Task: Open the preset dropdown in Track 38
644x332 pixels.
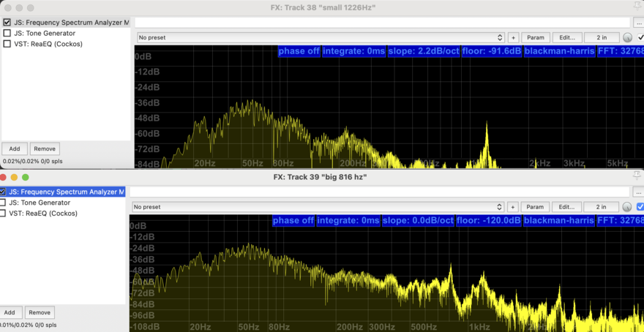Action: tap(321, 37)
